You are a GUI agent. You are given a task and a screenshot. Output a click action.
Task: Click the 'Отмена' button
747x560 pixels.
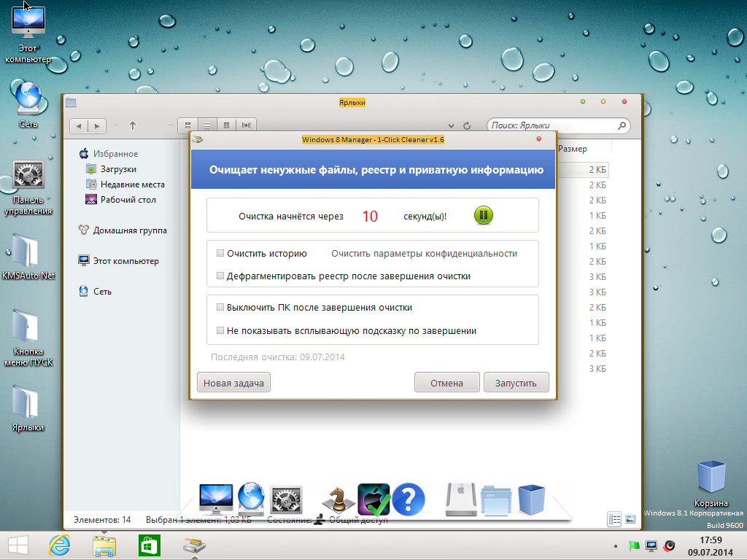447,383
